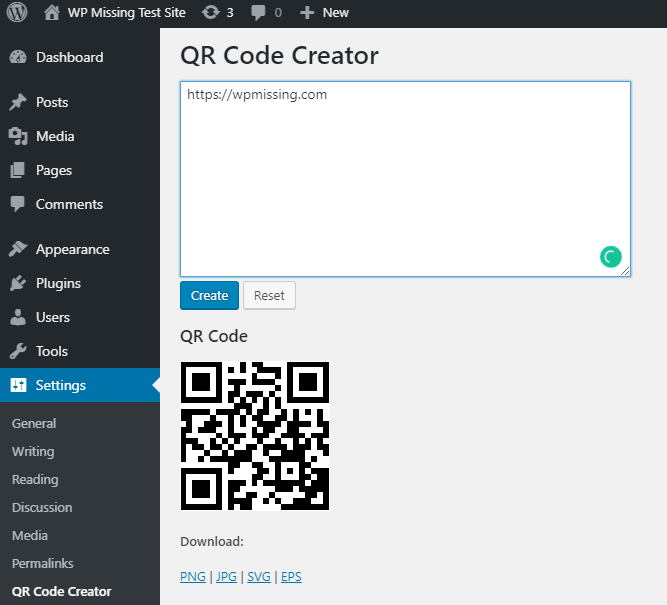Click the plus icon for New

[307, 13]
